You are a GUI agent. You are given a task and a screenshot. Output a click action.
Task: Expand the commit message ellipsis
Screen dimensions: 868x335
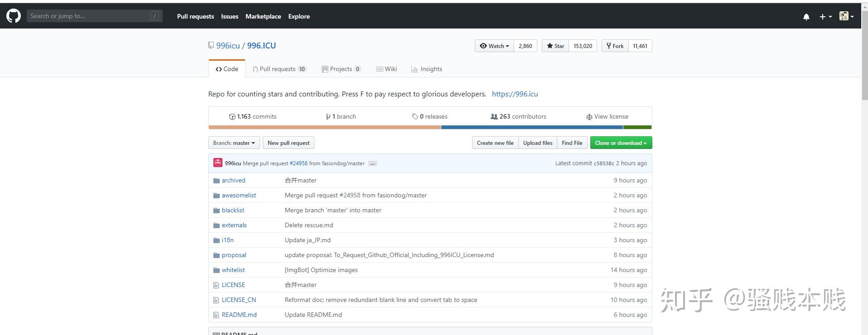pos(372,163)
